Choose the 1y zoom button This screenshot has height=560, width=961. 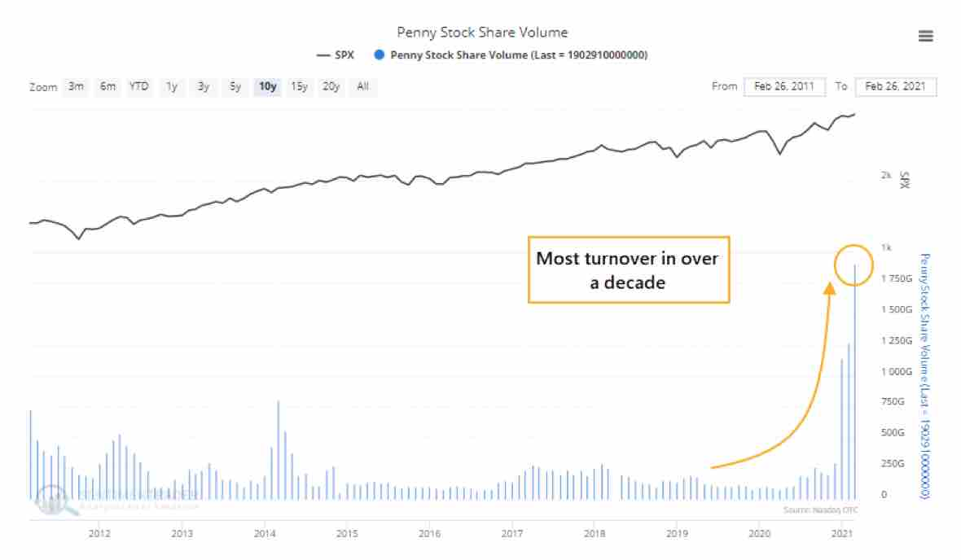point(171,86)
